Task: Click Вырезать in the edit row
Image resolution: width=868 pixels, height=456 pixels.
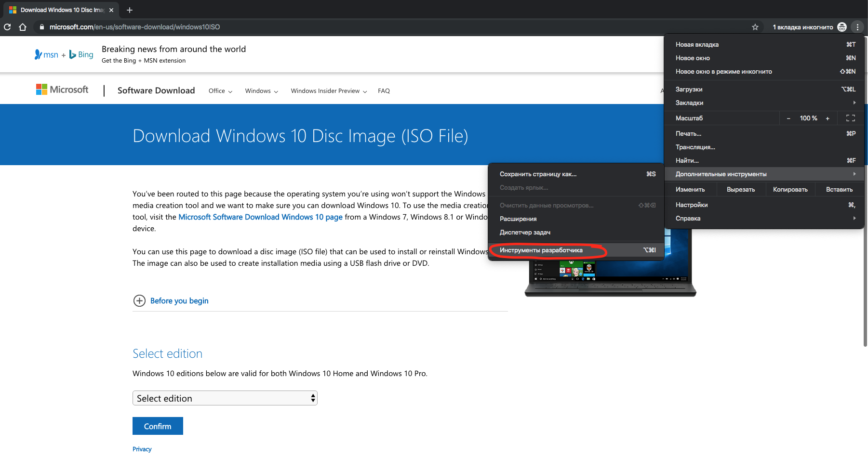Action: pyautogui.click(x=741, y=189)
